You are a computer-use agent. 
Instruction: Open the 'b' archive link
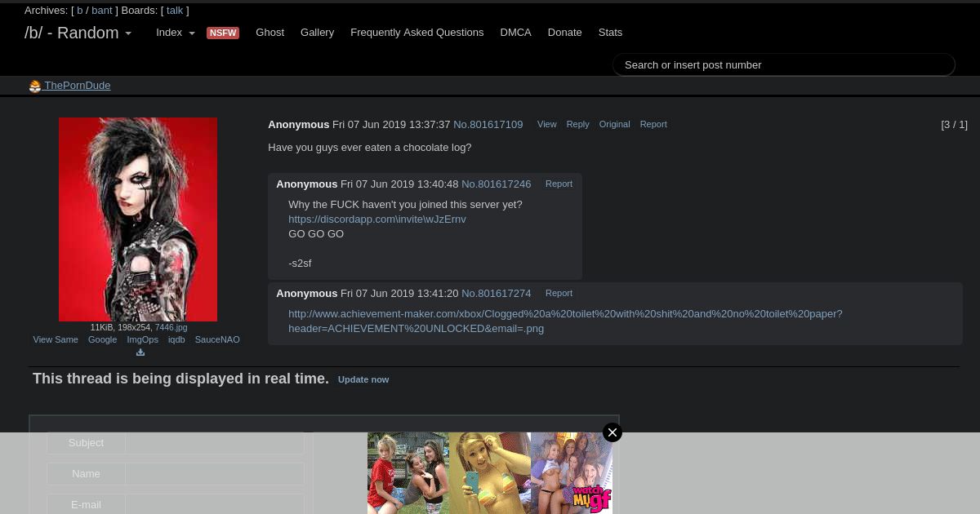(80, 11)
